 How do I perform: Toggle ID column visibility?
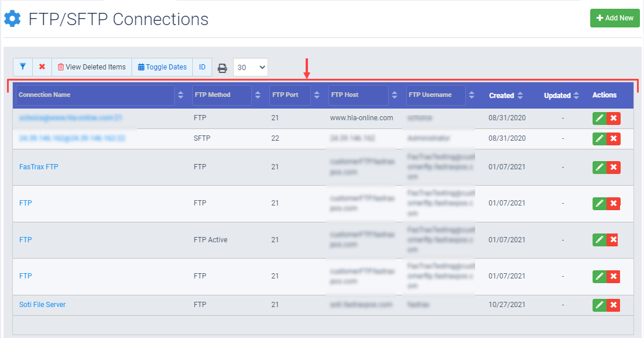pos(202,67)
